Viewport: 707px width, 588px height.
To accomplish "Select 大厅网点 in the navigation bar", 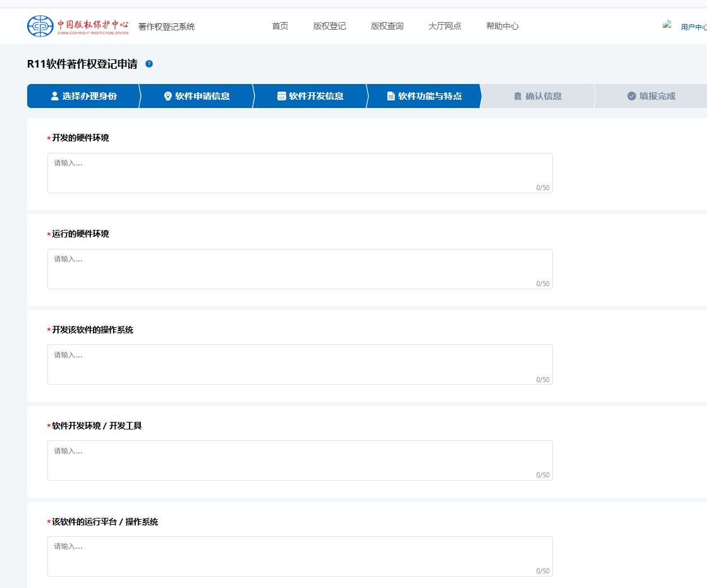I will 445,26.
